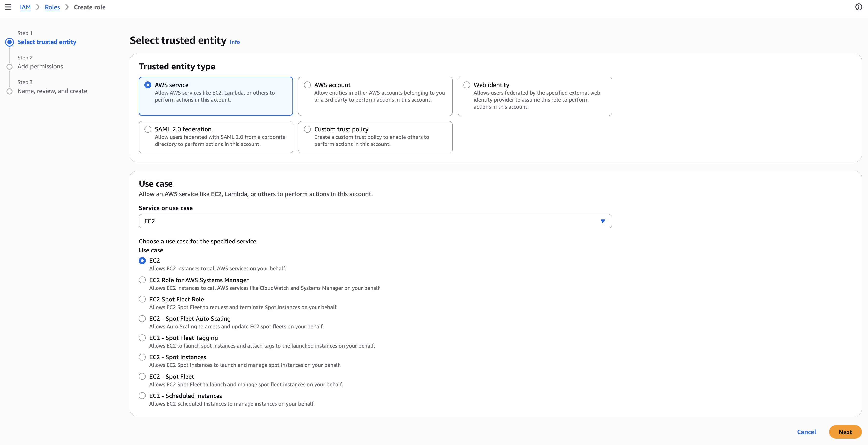Click the Trusted entity type heading

point(177,66)
